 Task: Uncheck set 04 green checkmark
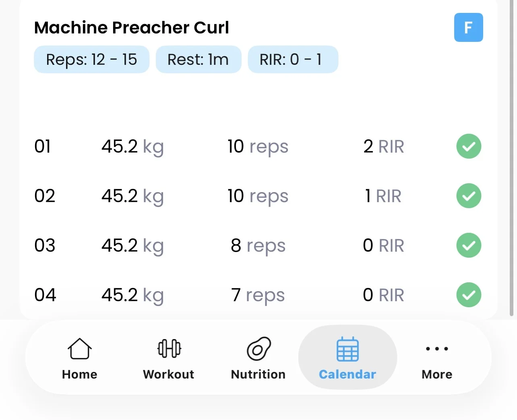(469, 295)
